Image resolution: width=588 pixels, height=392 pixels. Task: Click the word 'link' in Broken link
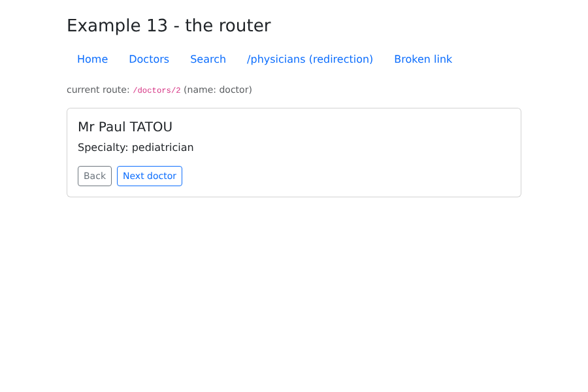pyautogui.click(x=443, y=59)
